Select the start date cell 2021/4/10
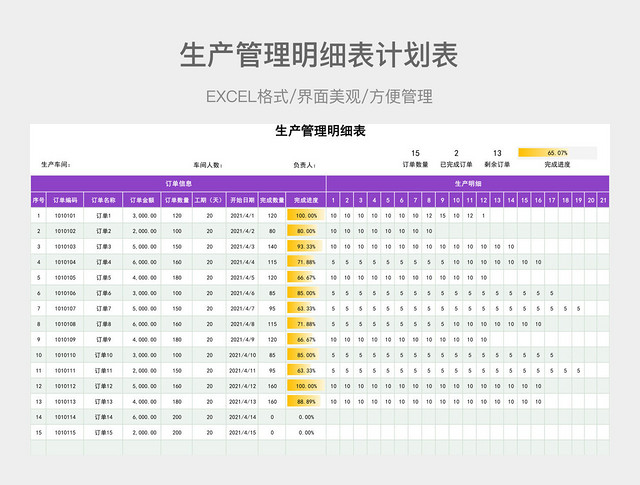This screenshot has width=640, height=485. coord(242,355)
